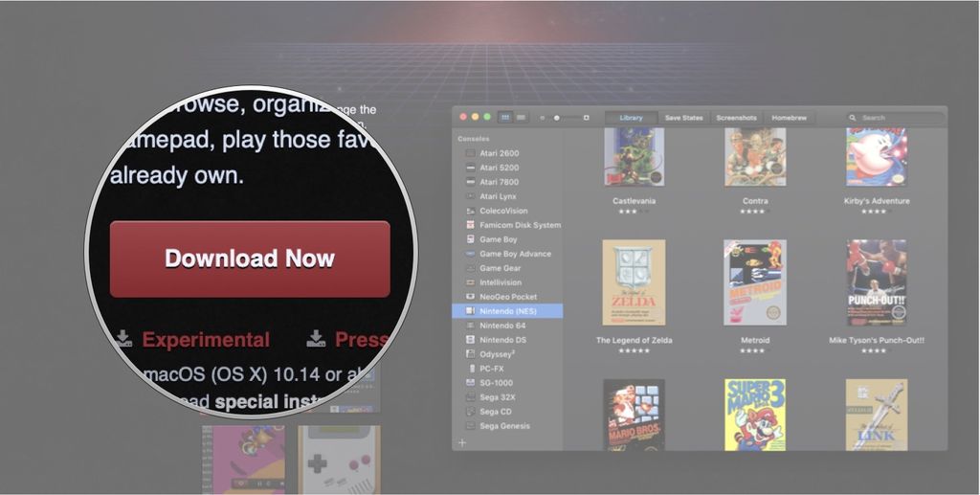The height and width of the screenshot is (495, 980).
Task: Set Mike Tyson's Punch-Out!! star rating
Action: point(877,350)
